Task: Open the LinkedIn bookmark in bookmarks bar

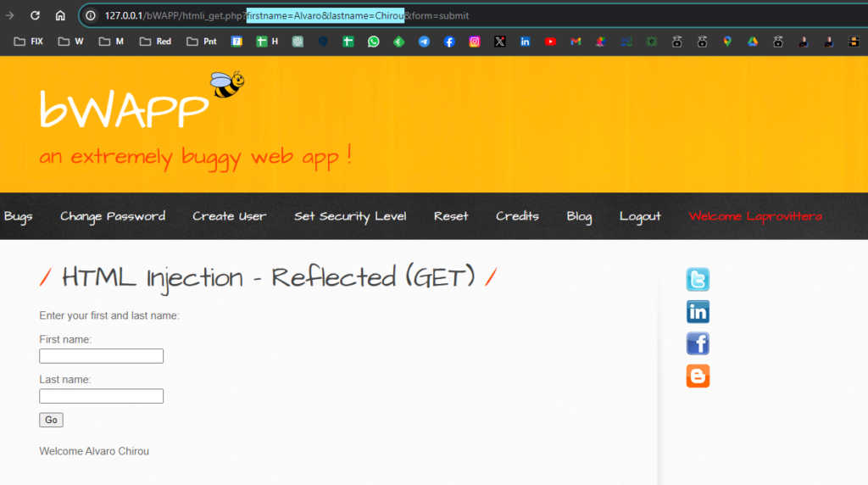Action: [x=526, y=42]
